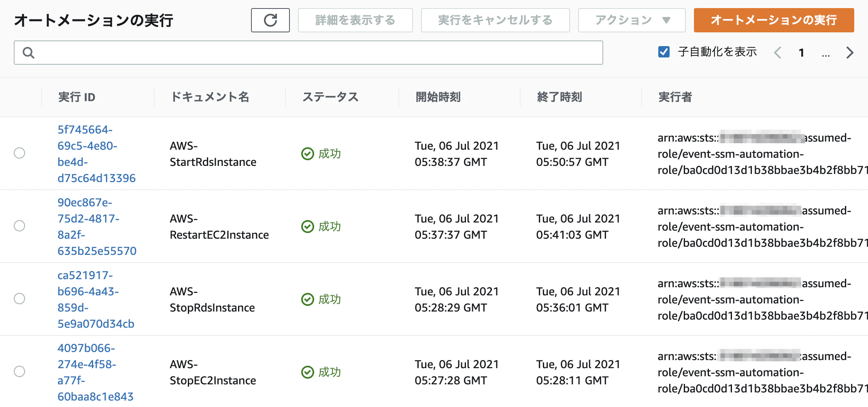Click the page ellipsis to show more pages

[x=826, y=54]
